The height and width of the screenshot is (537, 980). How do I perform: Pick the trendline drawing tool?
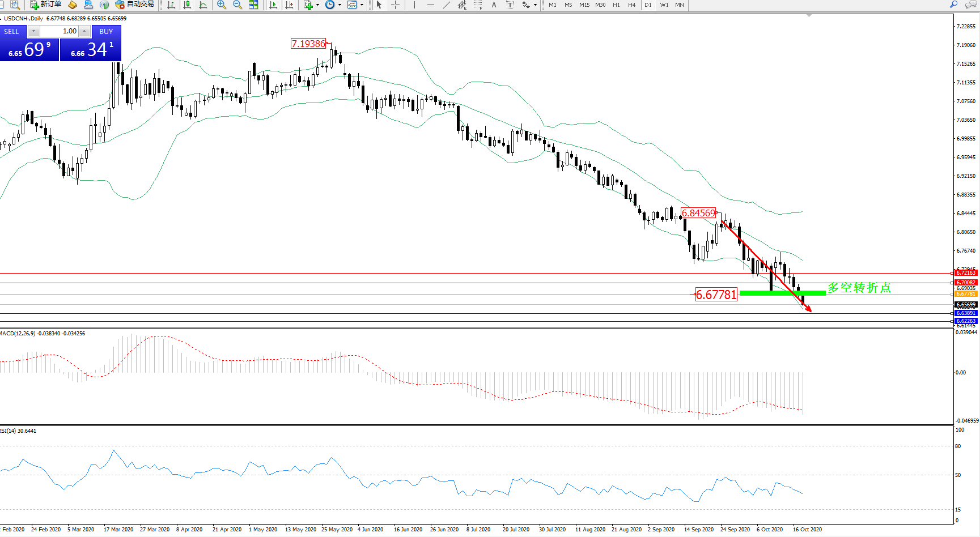click(447, 5)
